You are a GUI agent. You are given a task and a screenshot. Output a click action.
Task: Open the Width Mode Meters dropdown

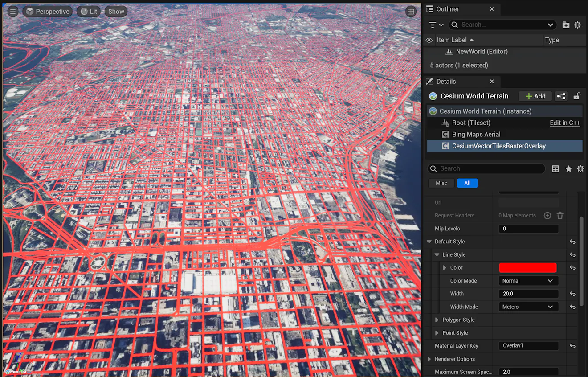pos(528,307)
